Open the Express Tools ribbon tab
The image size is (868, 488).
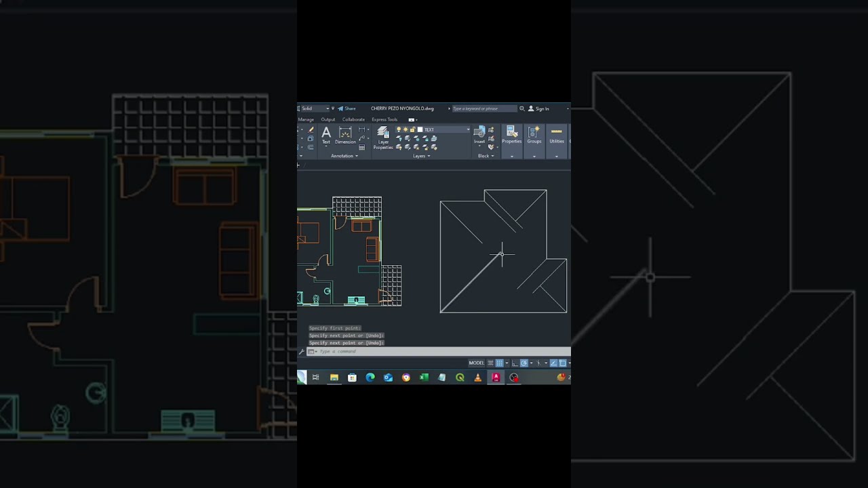click(384, 119)
